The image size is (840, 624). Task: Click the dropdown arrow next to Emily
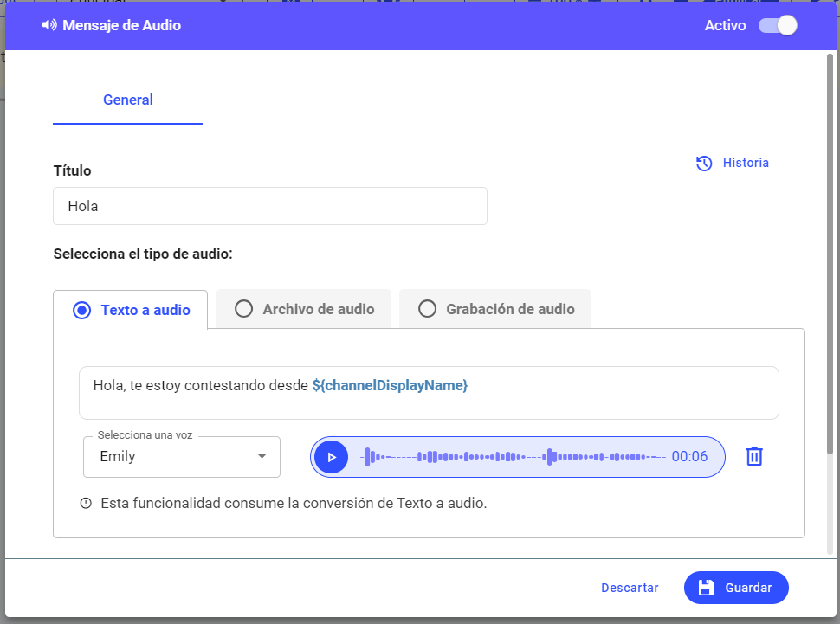tap(262, 456)
